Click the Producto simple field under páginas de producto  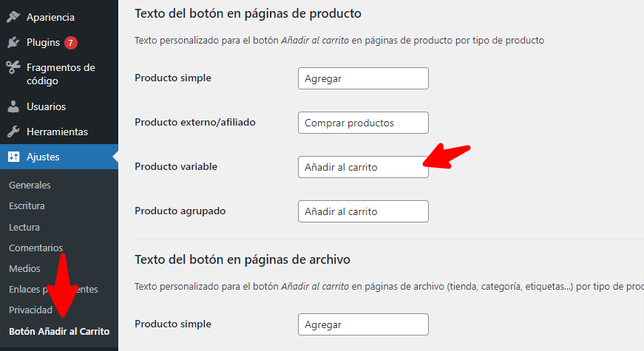[x=363, y=78]
